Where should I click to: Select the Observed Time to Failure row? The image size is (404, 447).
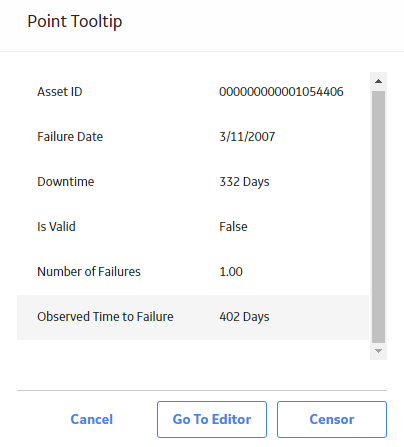point(193,317)
